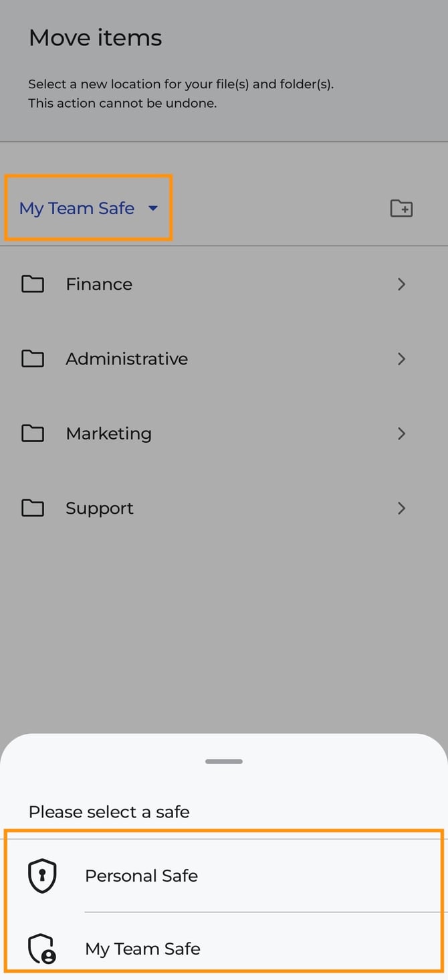Image resolution: width=448 pixels, height=980 pixels.
Task: Select Personal Safe from the safe list
Action: point(141,875)
